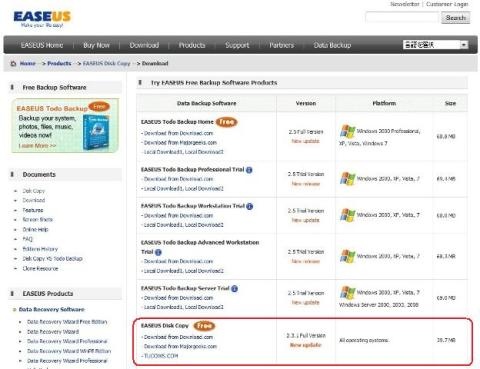Open Data Backup in navigation bar
The height and width of the screenshot is (369, 480).
tap(332, 45)
